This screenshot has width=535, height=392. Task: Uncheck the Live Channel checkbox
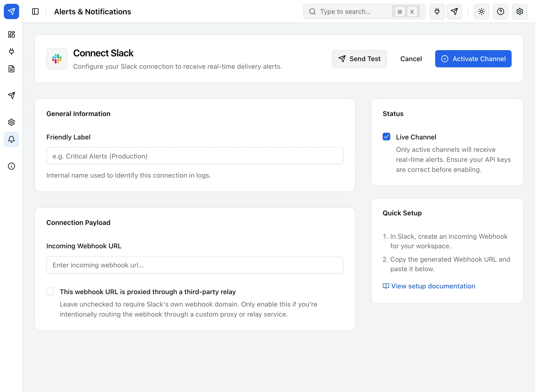[x=386, y=137]
